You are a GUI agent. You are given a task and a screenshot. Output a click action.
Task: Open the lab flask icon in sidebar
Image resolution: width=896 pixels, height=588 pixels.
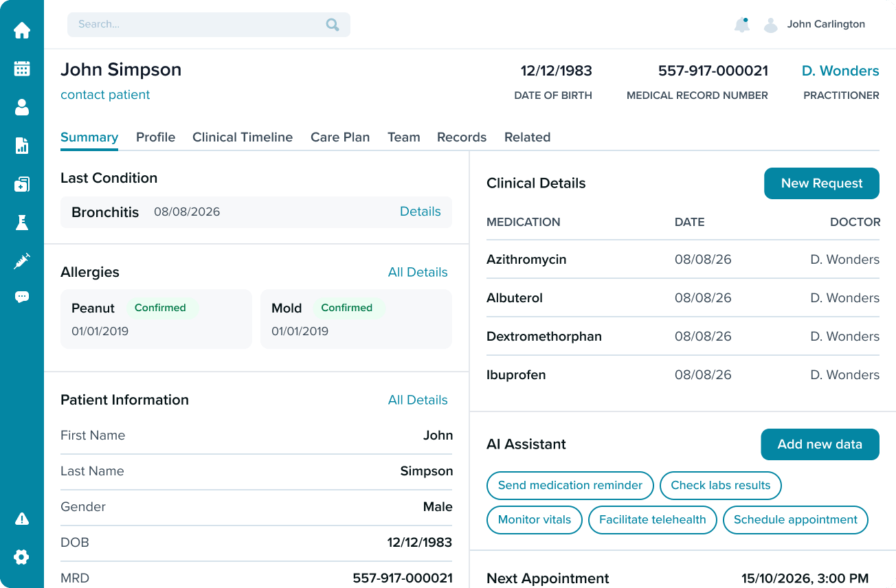(22, 223)
